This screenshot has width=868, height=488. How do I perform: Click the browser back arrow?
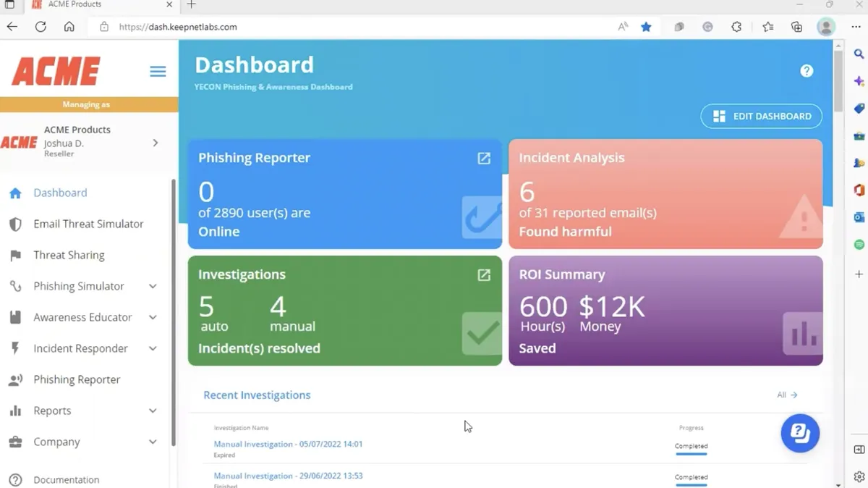[x=12, y=27]
